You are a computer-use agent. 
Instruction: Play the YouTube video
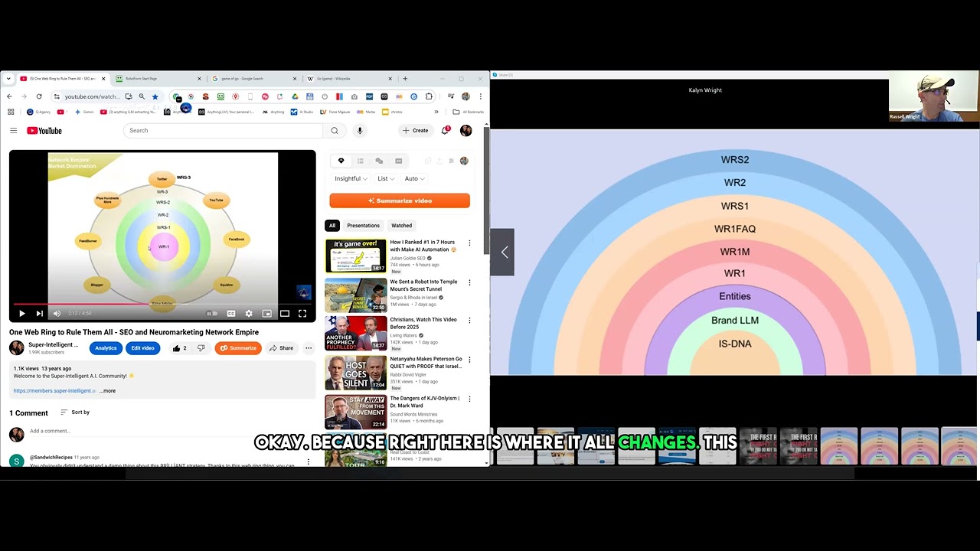21,313
